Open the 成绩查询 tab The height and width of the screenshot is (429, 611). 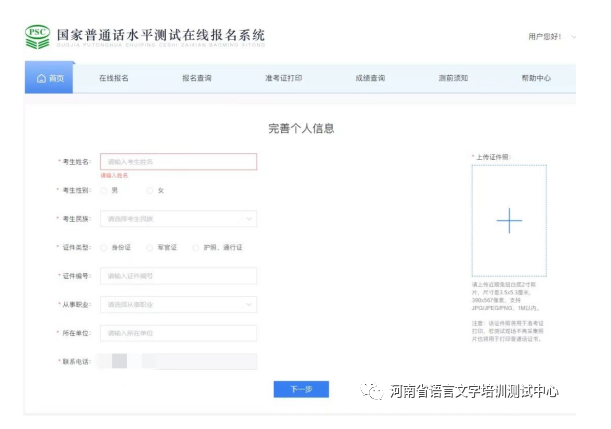[x=370, y=78]
